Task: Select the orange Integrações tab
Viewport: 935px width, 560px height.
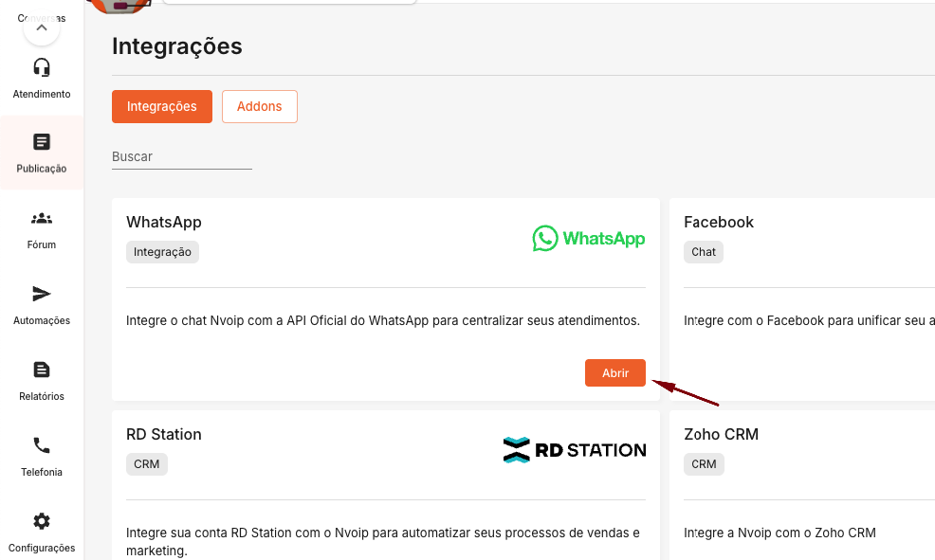Action: coord(162,106)
